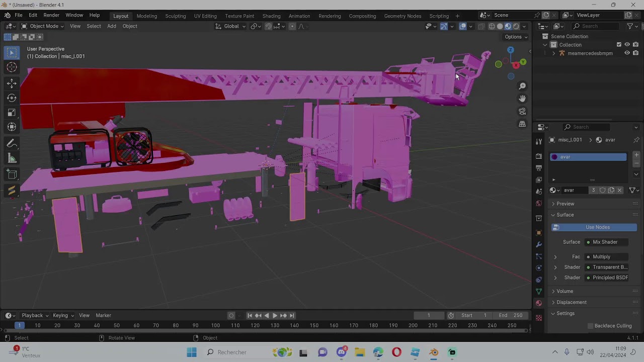The width and height of the screenshot is (644, 362).
Task: Choose the Annotate pencil tool
Action: [x=12, y=144]
